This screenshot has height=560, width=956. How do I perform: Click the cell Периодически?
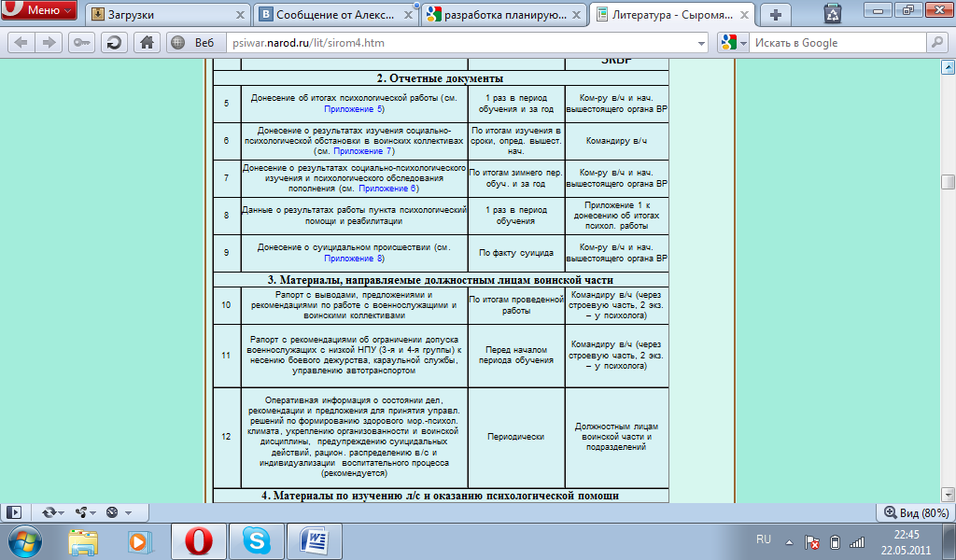pos(515,437)
